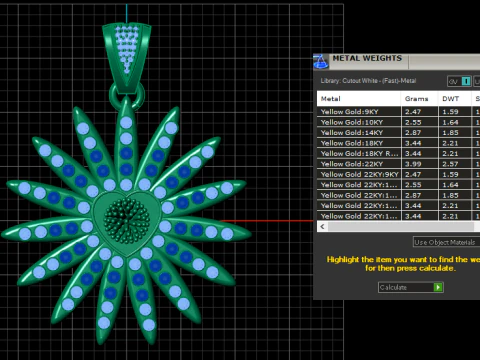Select the Yellow Gold:22KY row

(398, 164)
